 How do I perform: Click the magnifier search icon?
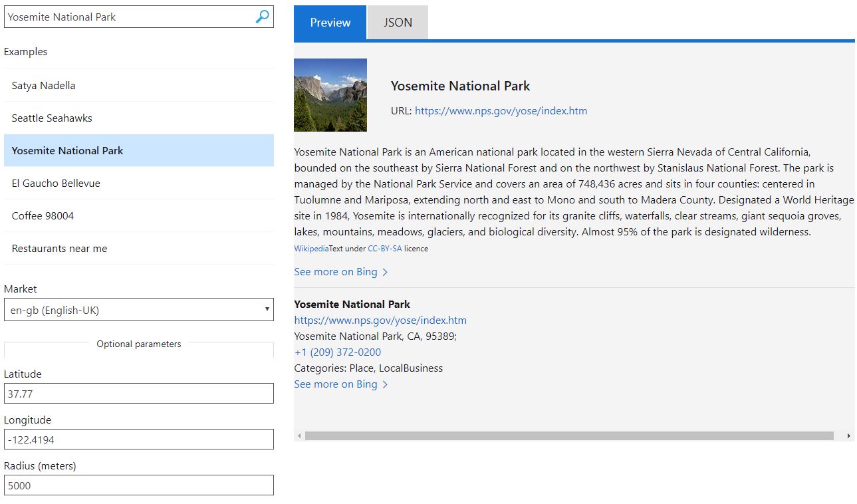tap(263, 17)
